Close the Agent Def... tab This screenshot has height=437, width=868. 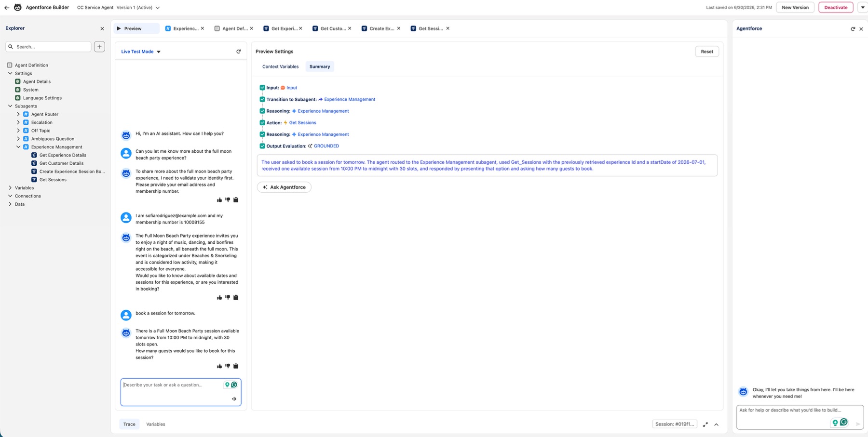[252, 28]
